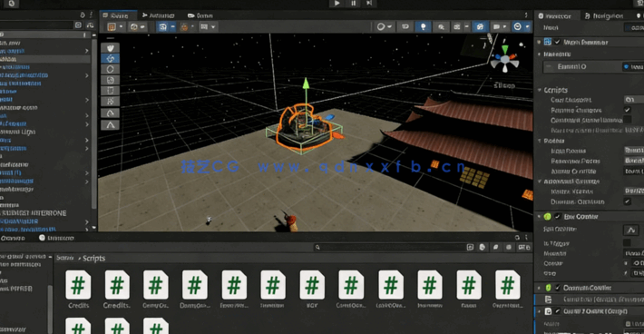The image size is (644, 334).
Task: Click the Hierarchy vertical scrollbar
Action: pos(94,123)
